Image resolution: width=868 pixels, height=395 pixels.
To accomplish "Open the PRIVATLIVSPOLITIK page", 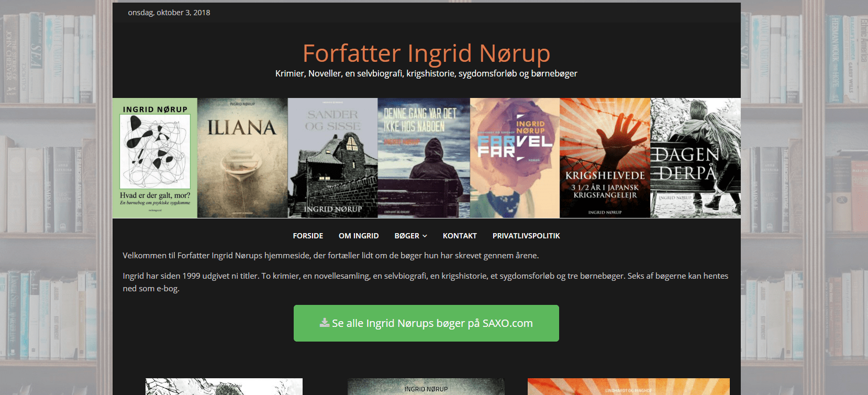I will [x=526, y=236].
